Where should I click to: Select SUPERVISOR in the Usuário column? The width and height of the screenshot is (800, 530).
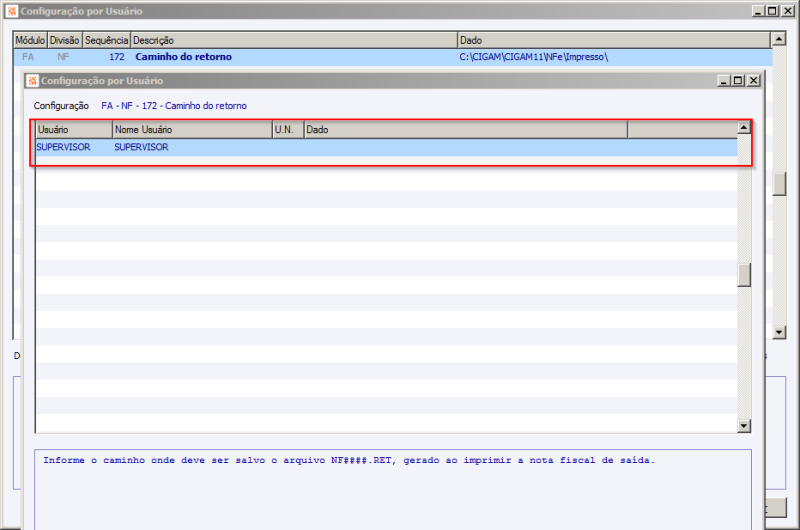pyautogui.click(x=63, y=147)
